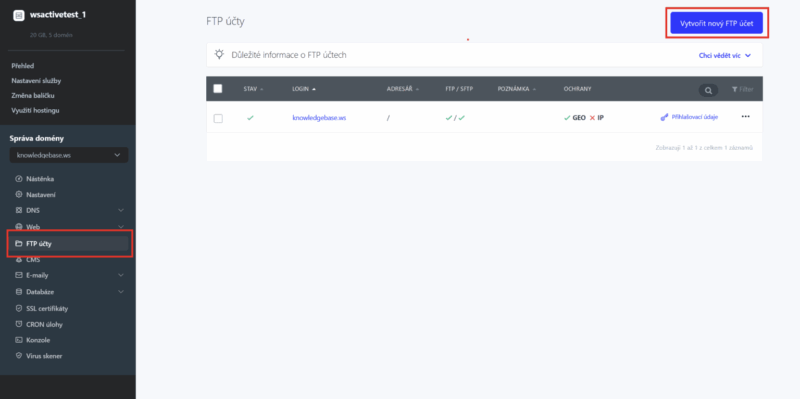Click the Web globe icon

19,227
